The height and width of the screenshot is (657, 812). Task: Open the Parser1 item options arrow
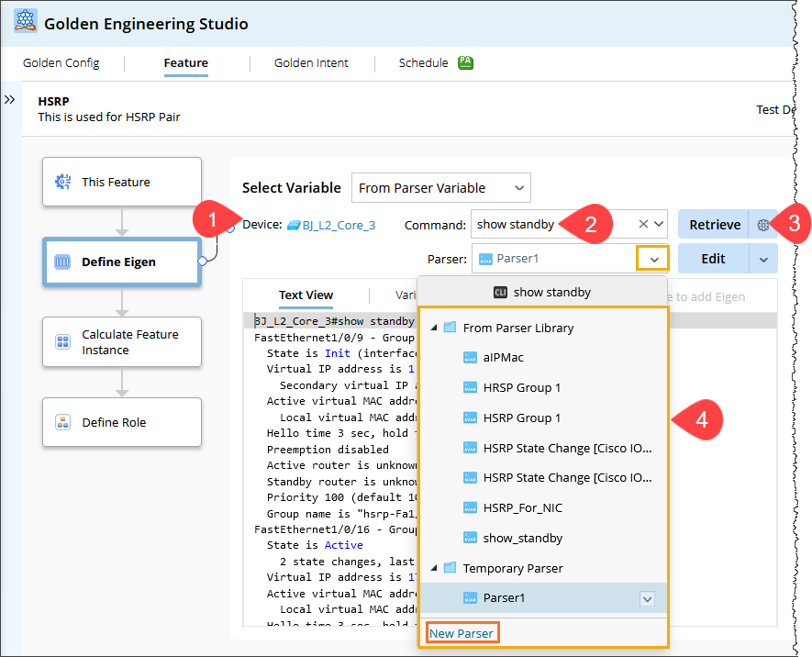point(647,599)
